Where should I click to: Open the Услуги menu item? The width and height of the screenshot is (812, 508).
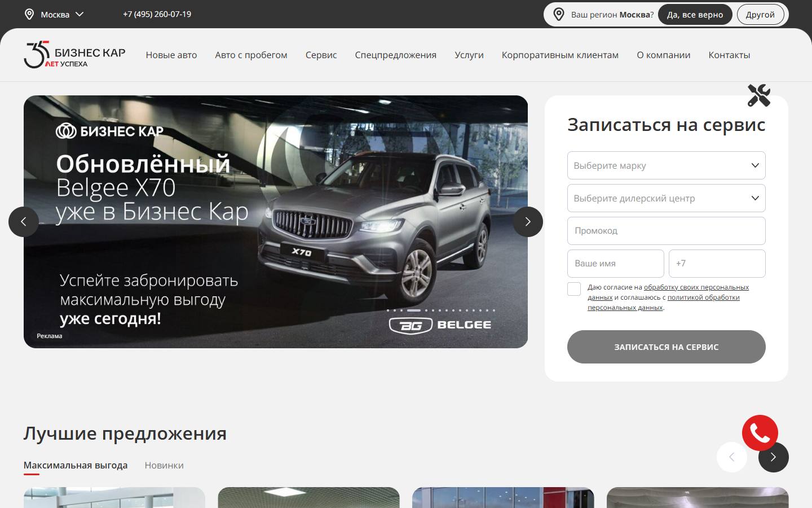(x=469, y=55)
